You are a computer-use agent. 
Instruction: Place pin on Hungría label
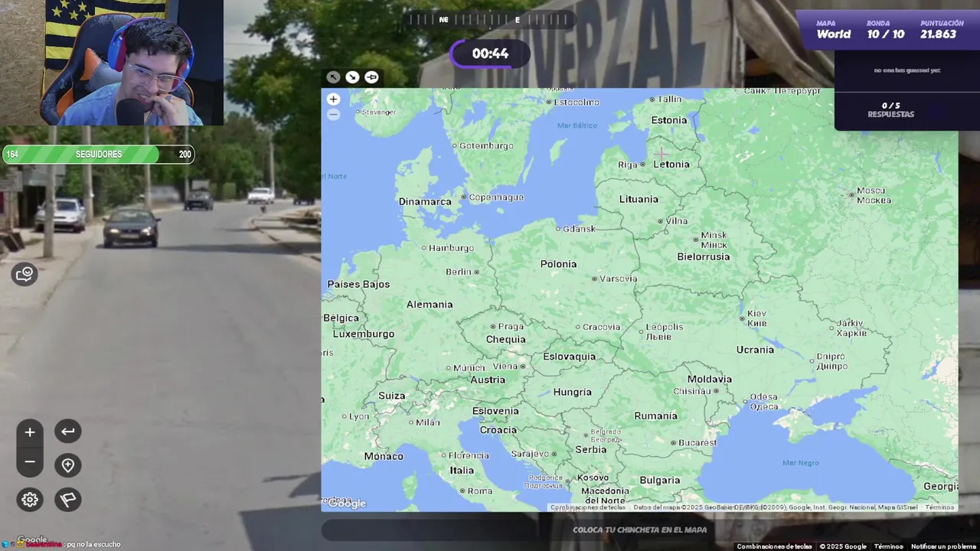tap(572, 393)
